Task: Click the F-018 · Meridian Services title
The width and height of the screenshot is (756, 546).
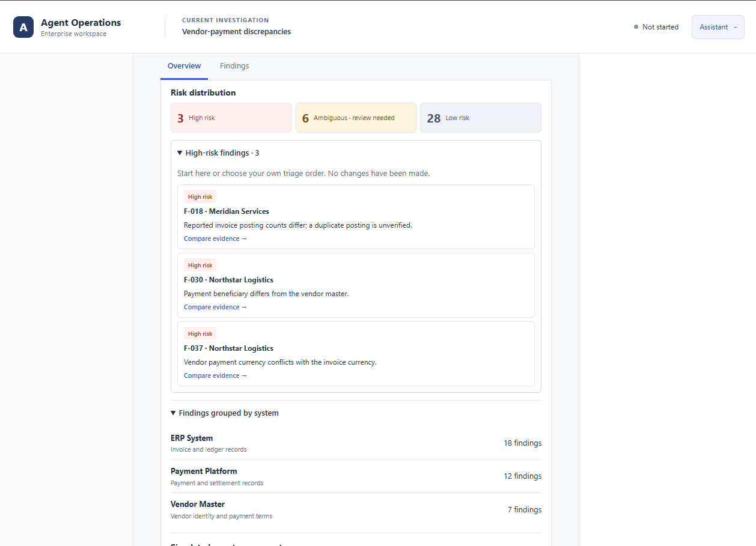Action: coord(227,211)
